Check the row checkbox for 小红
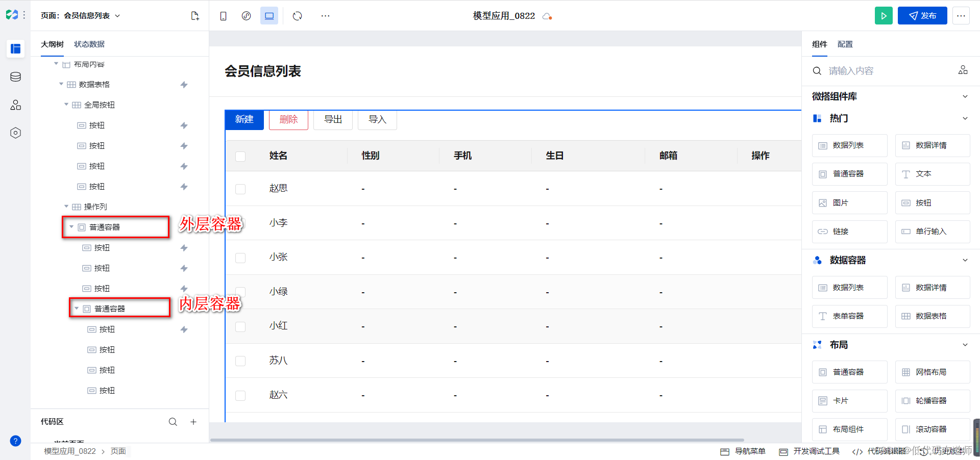 coord(240,326)
